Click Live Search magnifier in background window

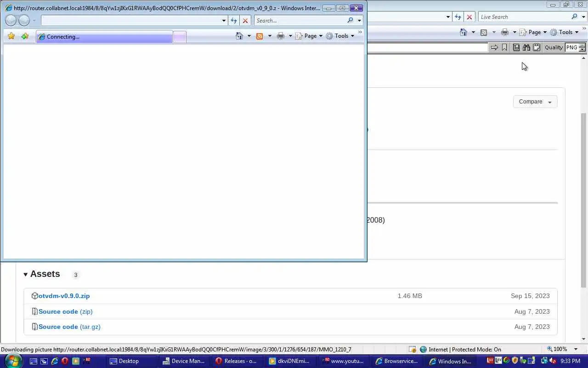(574, 17)
